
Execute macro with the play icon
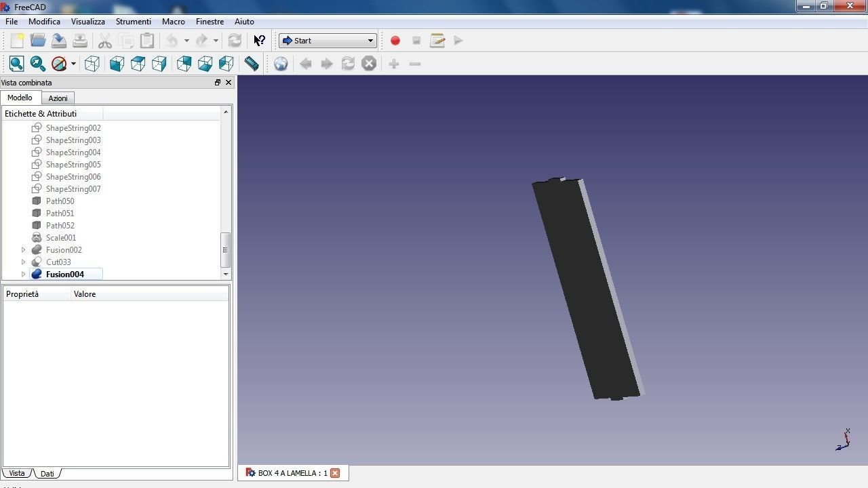[x=458, y=41]
